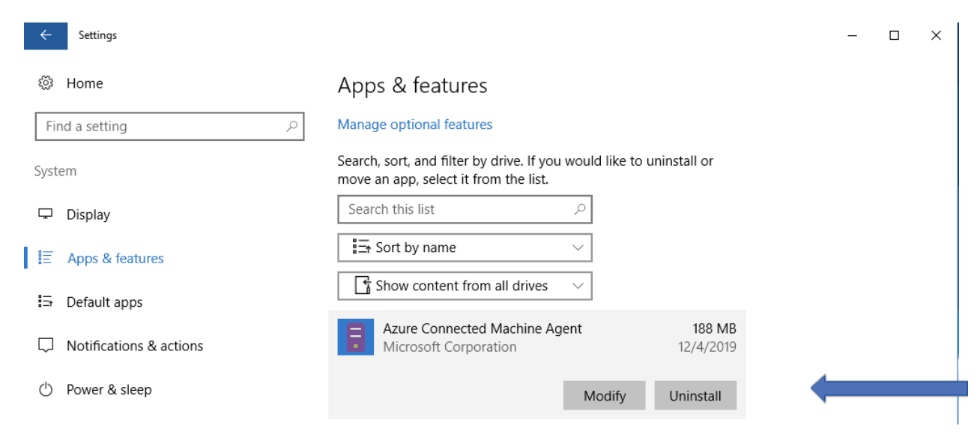
Task: Select Apps & features in sidebar
Action: click(x=115, y=258)
